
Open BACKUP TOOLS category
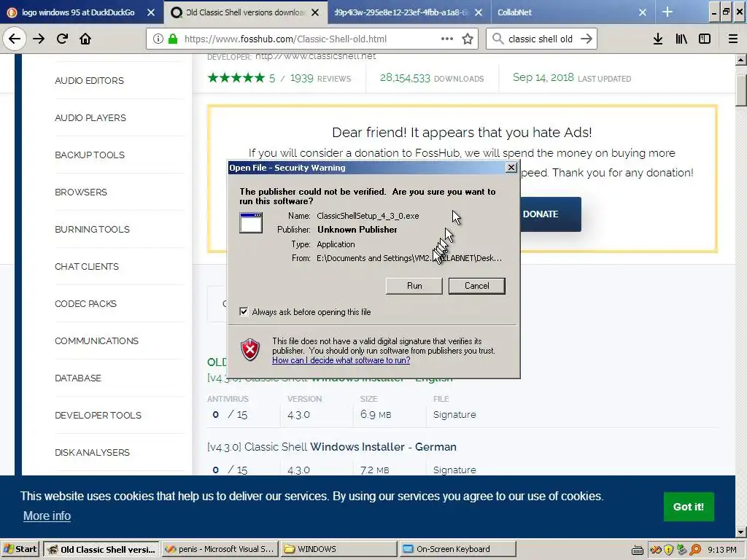click(90, 155)
